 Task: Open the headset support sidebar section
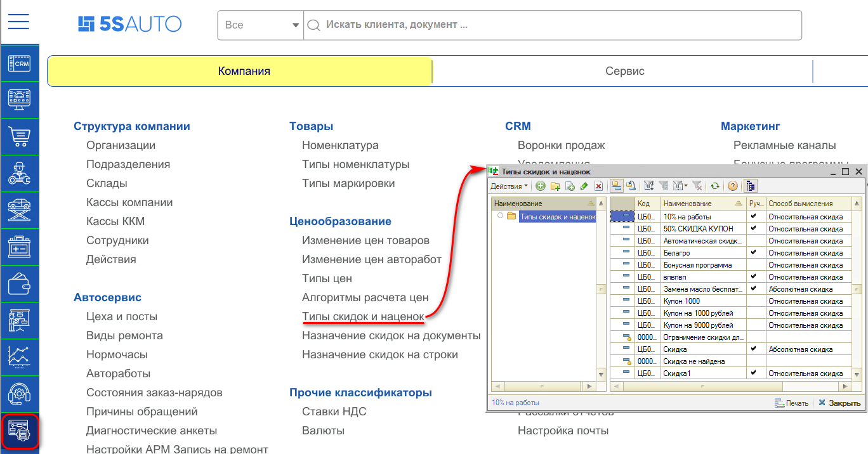20,394
